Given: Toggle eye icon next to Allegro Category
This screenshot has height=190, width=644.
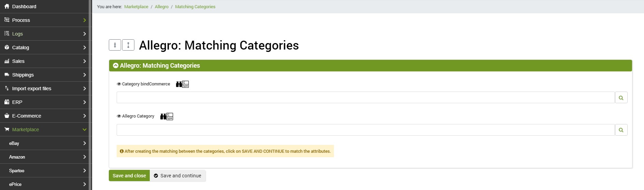Looking at the screenshot, I should point(119,116).
